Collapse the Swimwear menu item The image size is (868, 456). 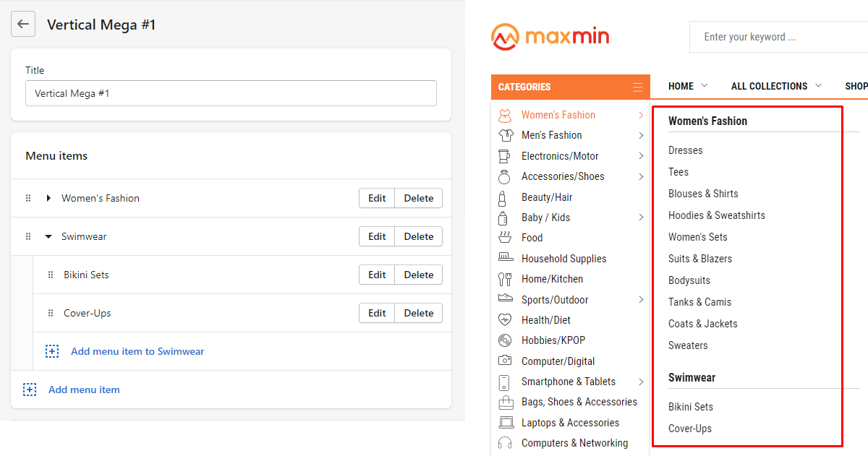tap(48, 236)
